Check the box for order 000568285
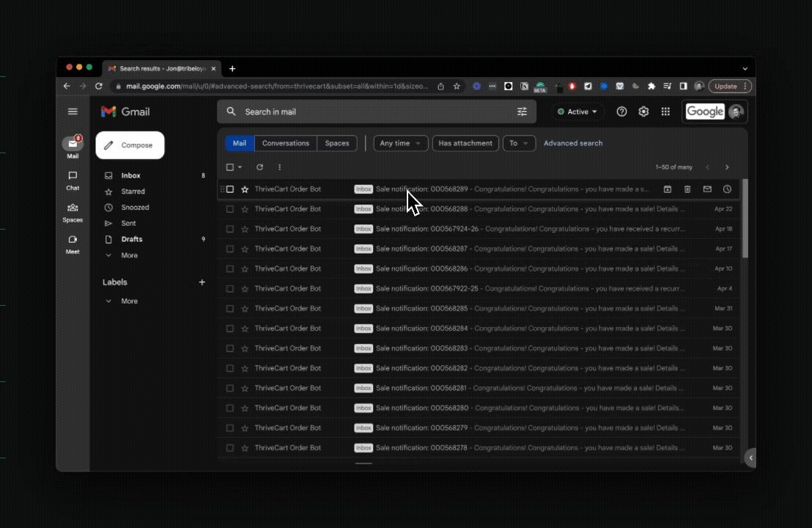This screenshot has width=812, height=528. [x=230, y=308]
